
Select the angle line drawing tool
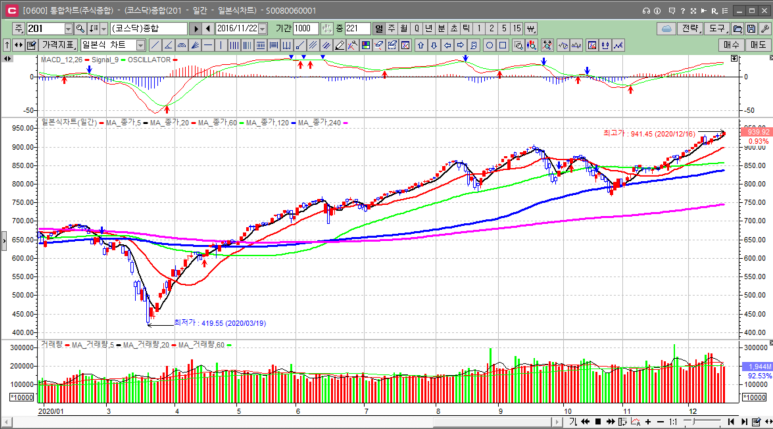pyautogui.click(x=168, y=45)
